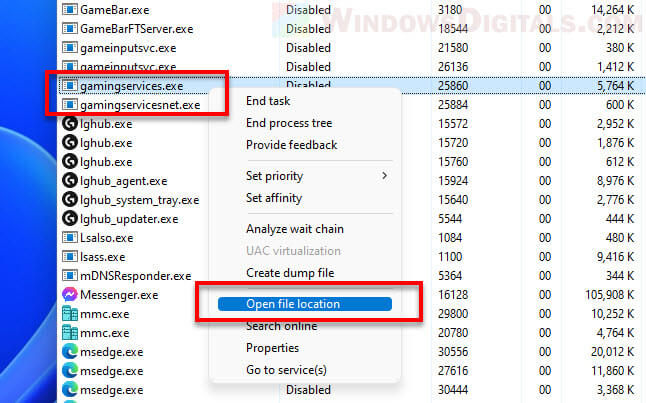The height and width of the screenshot is (403, 646).
Task: Choose Provide feedback in context menu
Action: pos(291,145)
